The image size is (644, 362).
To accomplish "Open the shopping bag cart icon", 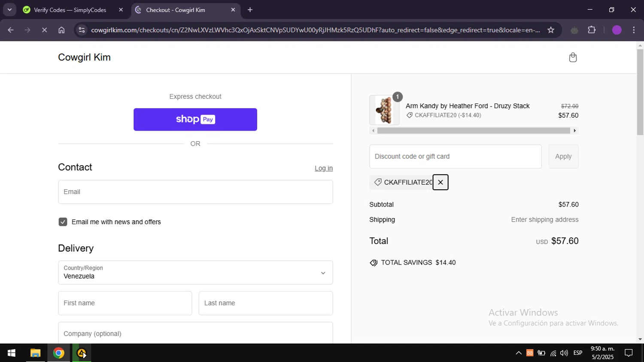I will [x=573, y=57].
